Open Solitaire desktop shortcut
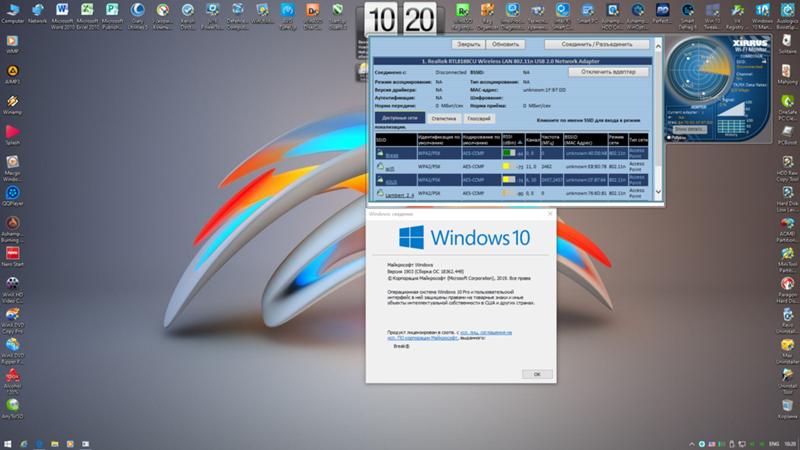Screen dimensions: 800x450 click(787, 44)
